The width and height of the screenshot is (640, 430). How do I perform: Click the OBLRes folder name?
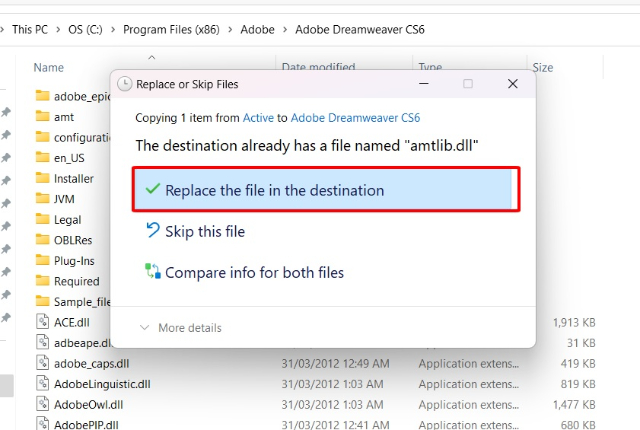(x=73, y=240)
